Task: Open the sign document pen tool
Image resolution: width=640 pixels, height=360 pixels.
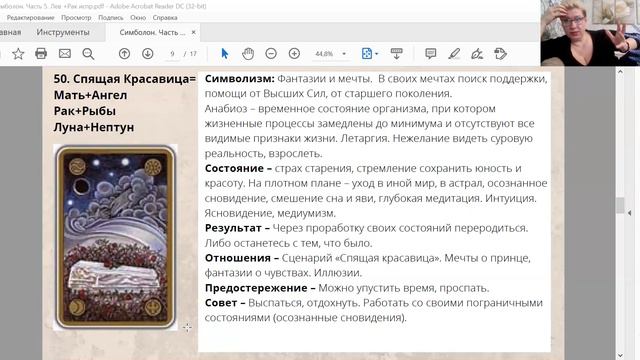Action: pyautogui.click(x=477, y=53)
